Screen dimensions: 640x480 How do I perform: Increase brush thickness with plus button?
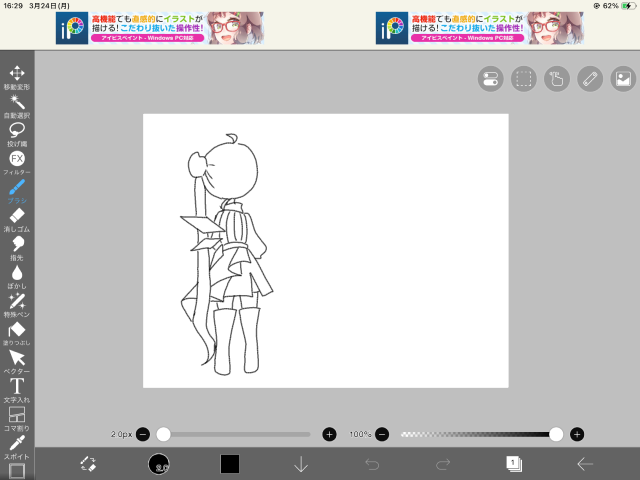[x=329, y=434]
